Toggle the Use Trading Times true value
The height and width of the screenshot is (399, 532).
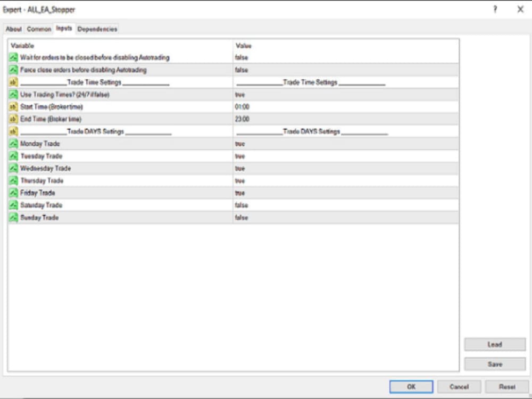pos(240,95)
